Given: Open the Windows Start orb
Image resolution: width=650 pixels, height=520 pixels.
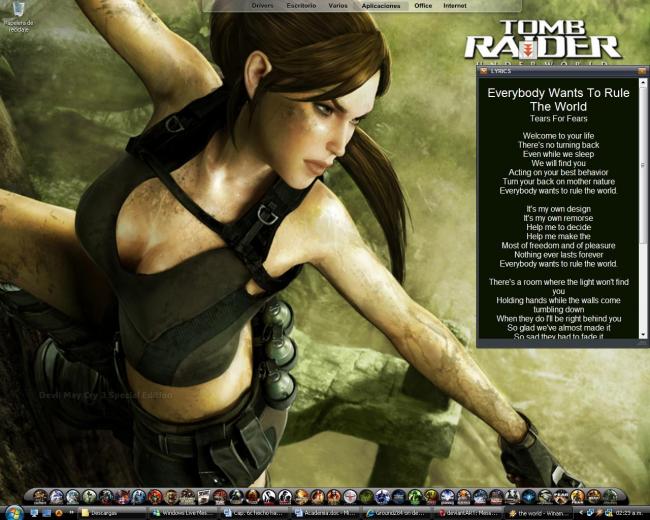Looking at the screenshot, I should 14,513.
